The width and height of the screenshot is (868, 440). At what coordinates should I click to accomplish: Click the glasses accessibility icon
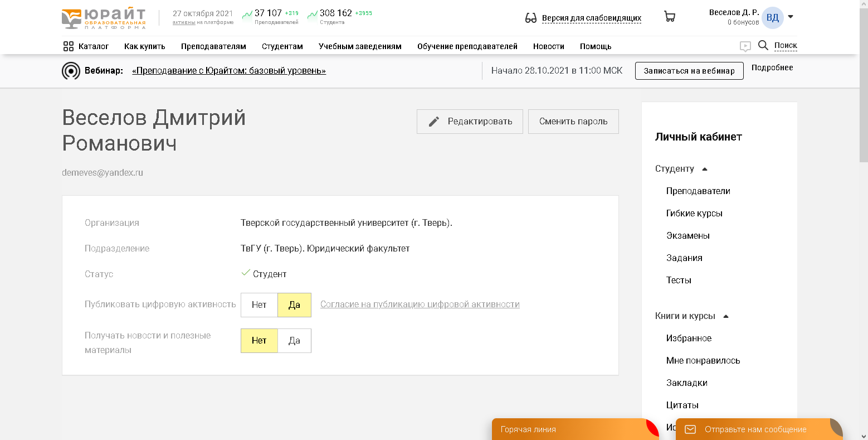[x=530, y=18]
